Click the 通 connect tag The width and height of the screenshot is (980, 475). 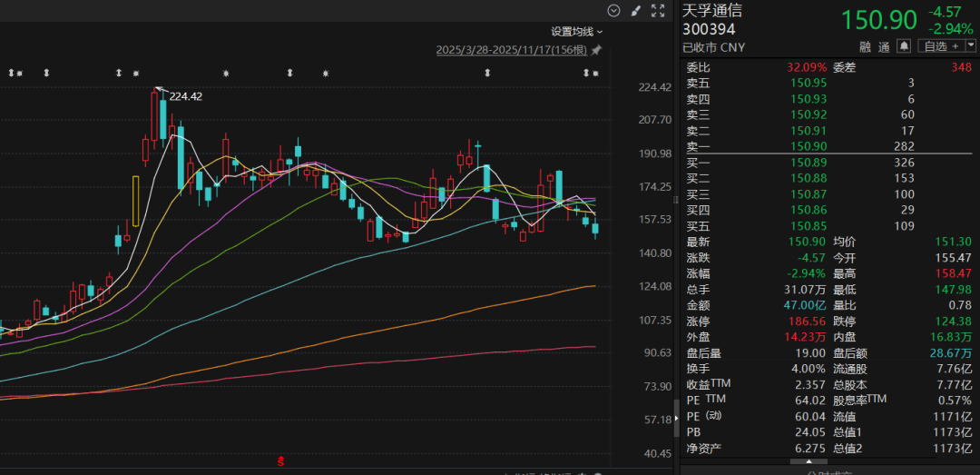(884, 46)
